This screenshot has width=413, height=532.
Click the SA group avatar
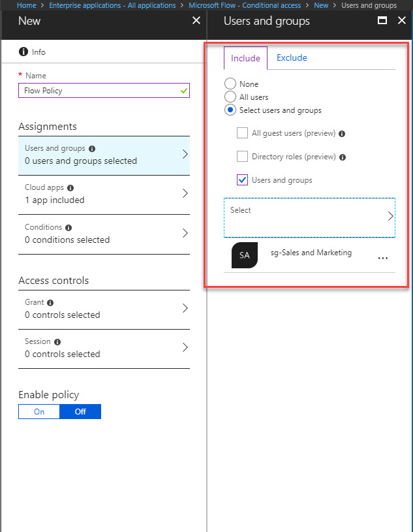click(x=245, y=255)
